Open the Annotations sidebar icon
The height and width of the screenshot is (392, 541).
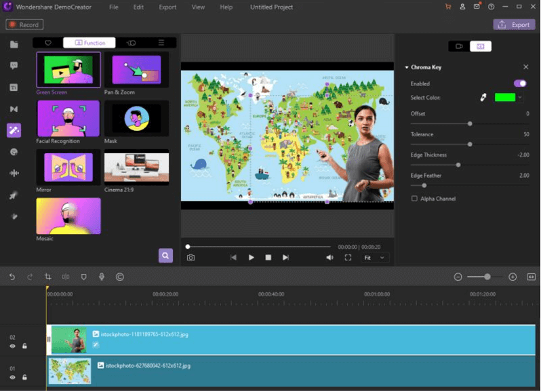tap(14, 66)
